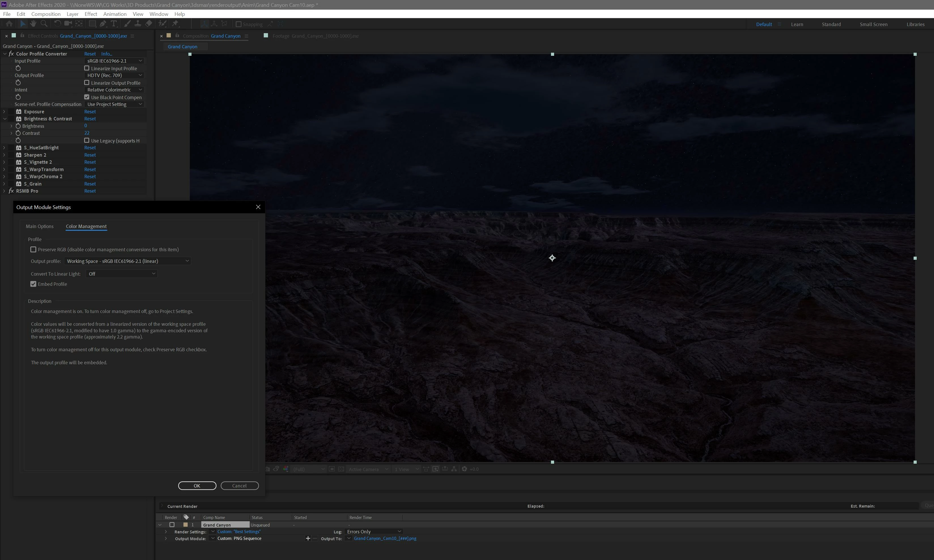Select the Pen tool
This screenshot has width=934, height=560.
pos(103,24)
